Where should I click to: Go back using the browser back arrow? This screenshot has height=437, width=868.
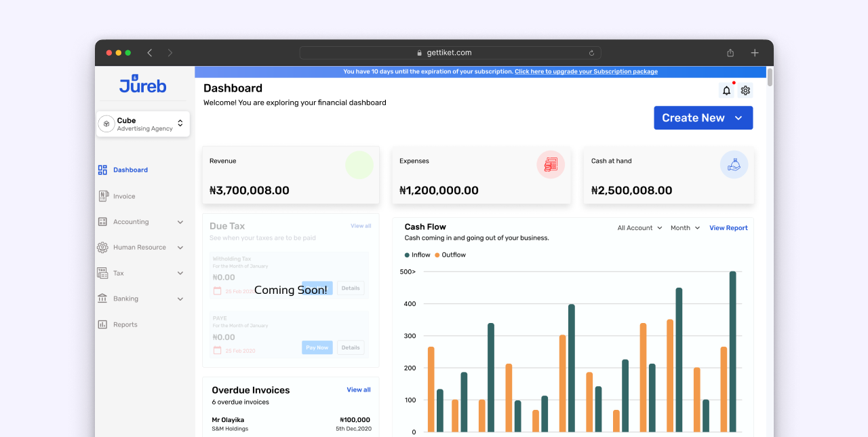point(150,53)
